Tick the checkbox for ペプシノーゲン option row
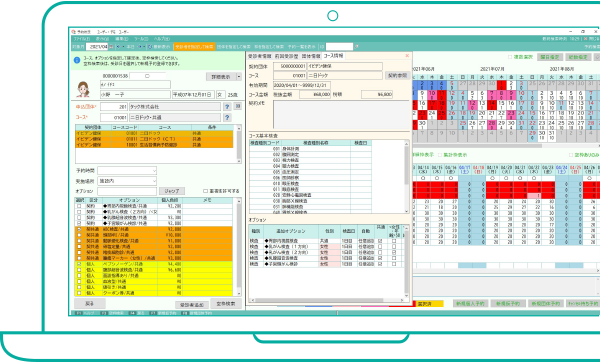The width and height of the screenshot is (600, 362). click(x=79, y=264)
